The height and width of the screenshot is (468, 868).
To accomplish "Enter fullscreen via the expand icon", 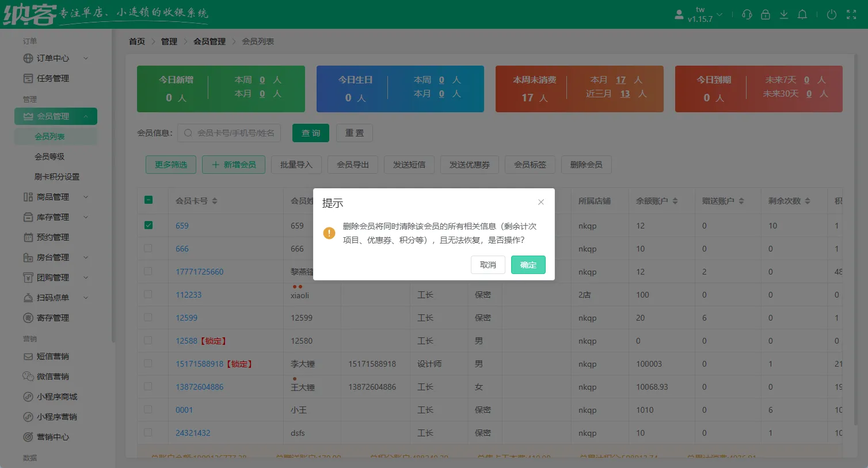I will tap(851, 14).
